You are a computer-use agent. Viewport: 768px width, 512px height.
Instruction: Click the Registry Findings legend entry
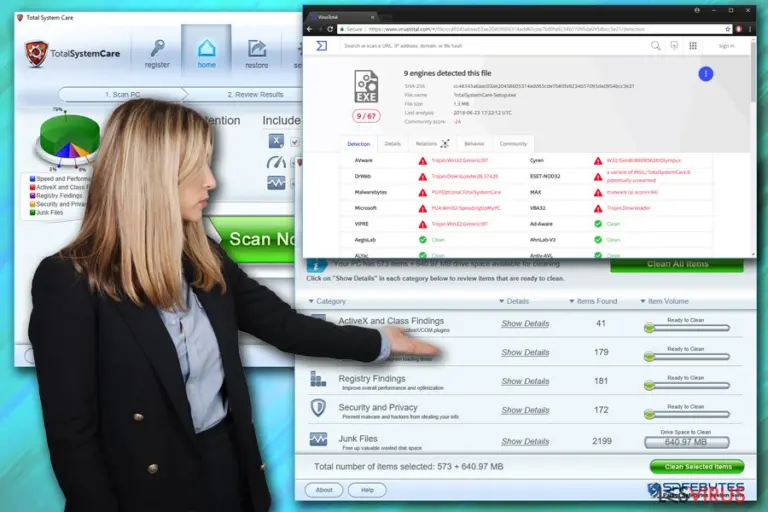coord(56,196)
